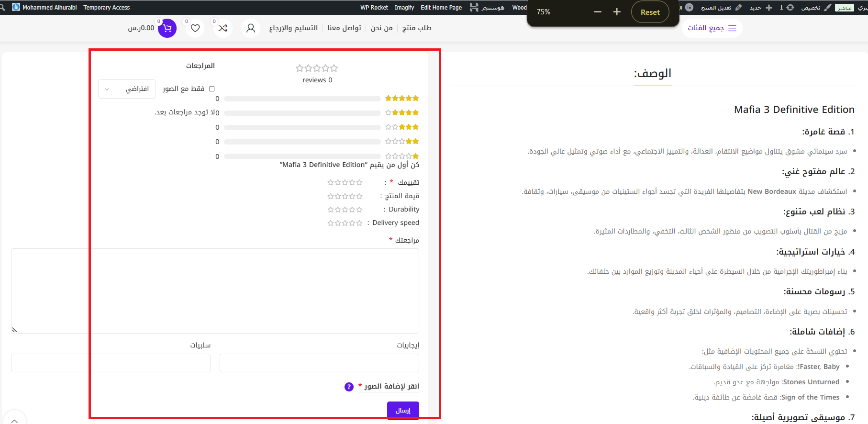Click the paintbrush icon beside تخصيص

[x=828, y=7]
